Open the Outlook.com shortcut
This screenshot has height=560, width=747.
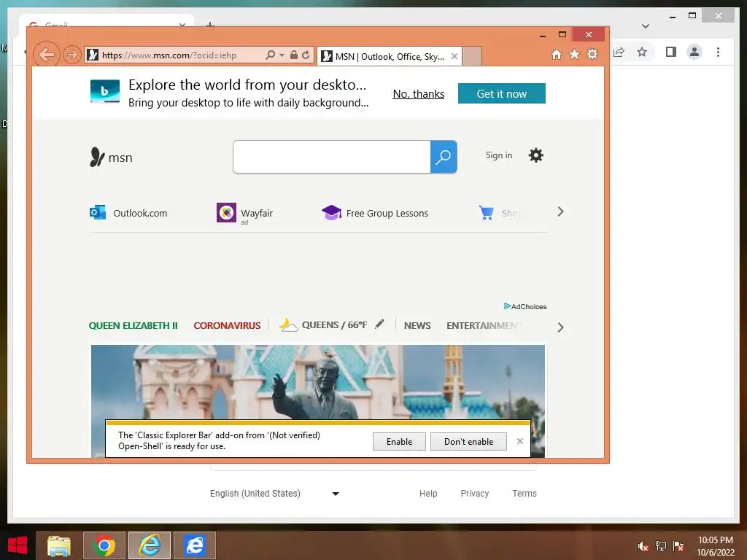pos(128,213)
